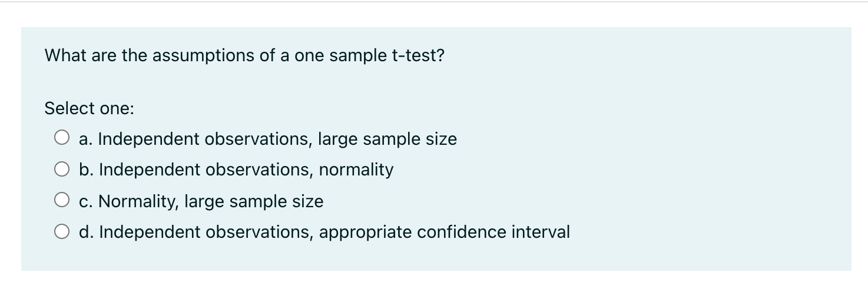Click the 'Select one:' prompt text
Viewport: 868px width, 292px height.
tap(90, 109)
